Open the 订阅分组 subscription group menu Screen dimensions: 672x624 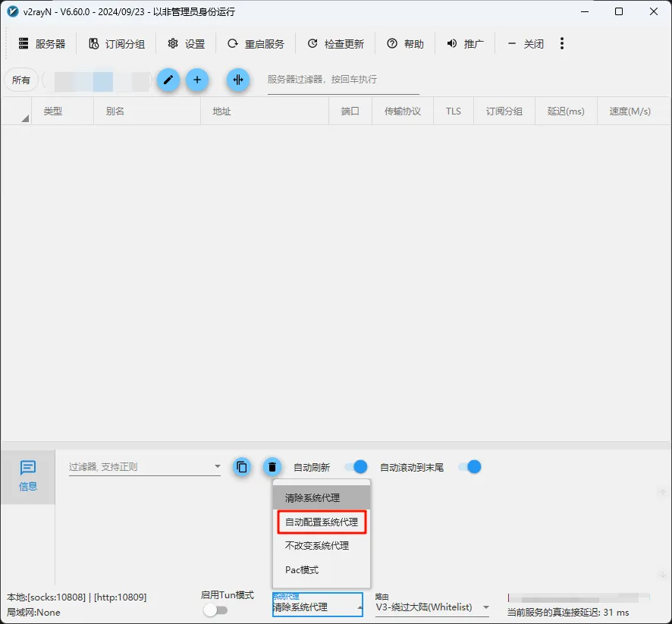(117, 44)
